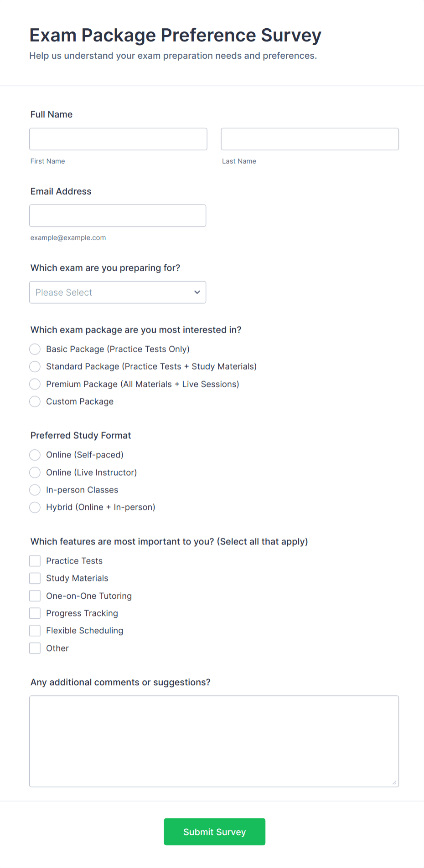
Task: Click the Email Address input field
Action: pyautogui.click(x=118, y=216)
